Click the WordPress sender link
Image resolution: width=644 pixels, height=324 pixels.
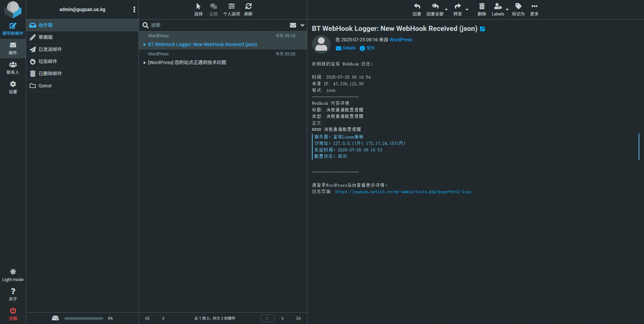point(401,40)
